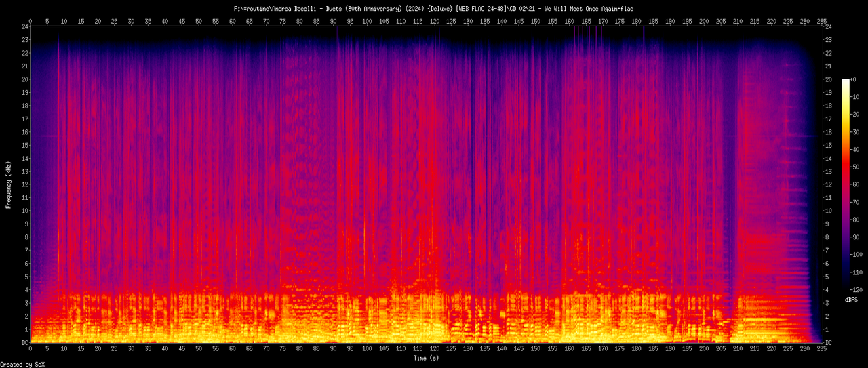868x368 pixels.
Task: Click "180" on the top time axis
Action: tap(636, 21)
